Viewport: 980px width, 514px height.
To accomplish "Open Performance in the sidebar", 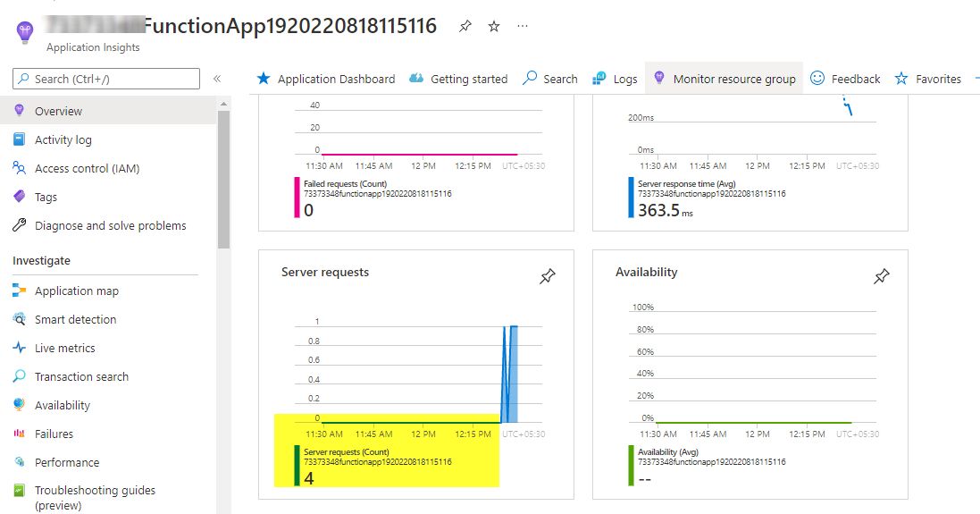I will (67, 463).
